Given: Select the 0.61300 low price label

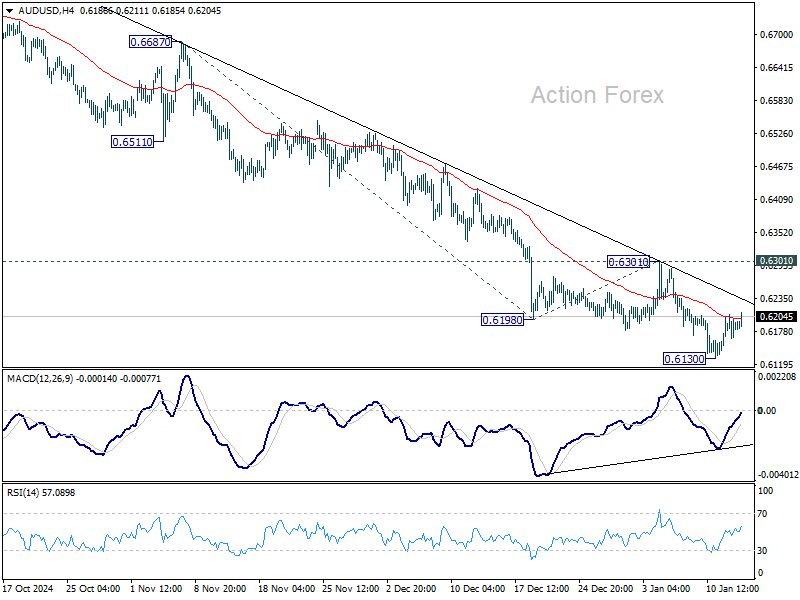Looking at the screenshot, I should point(684,359).
